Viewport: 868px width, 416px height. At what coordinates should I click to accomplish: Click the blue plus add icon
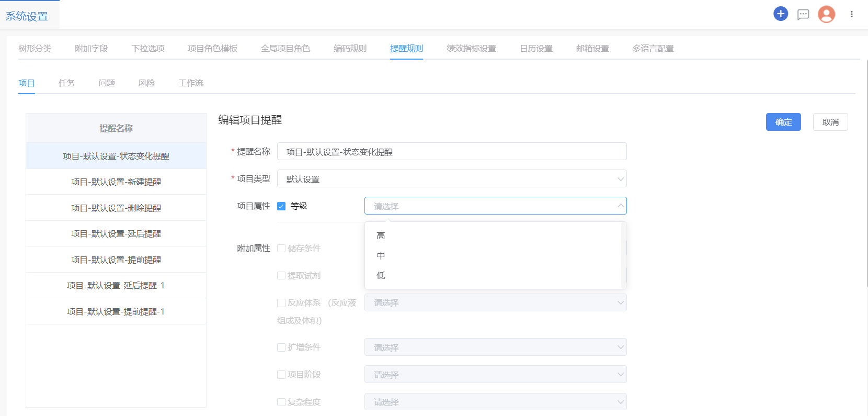781,14
